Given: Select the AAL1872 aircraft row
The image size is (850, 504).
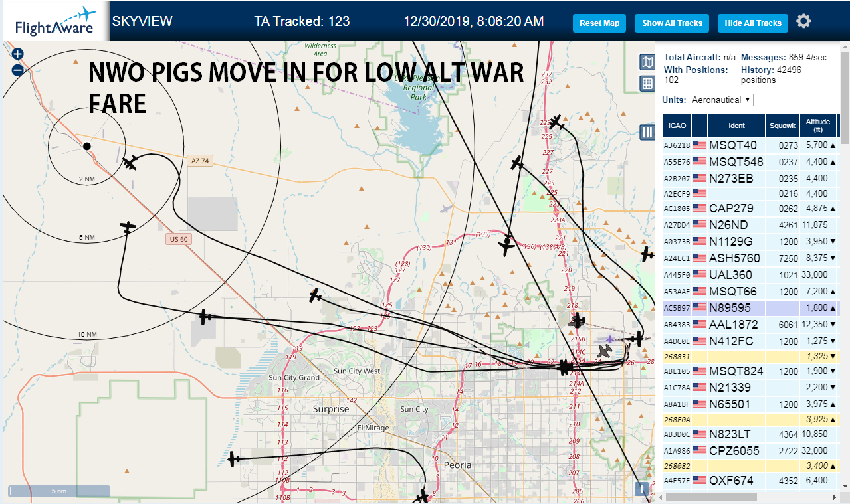Looking at the screenshot, I should [x=751, y=324].
